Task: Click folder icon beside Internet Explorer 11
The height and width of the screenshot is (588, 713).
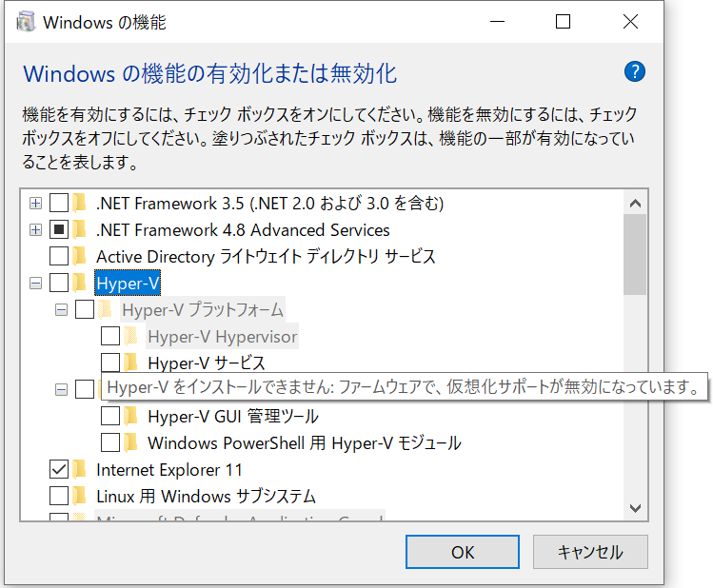Action: [x=80, y=469]
